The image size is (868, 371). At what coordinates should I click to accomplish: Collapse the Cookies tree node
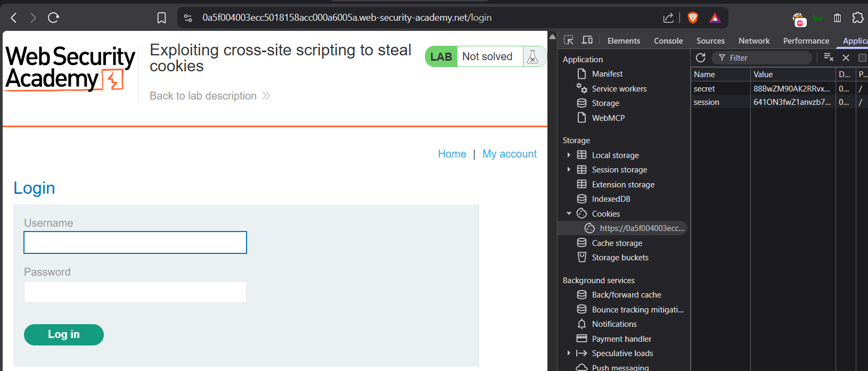[x=569, y=213]
